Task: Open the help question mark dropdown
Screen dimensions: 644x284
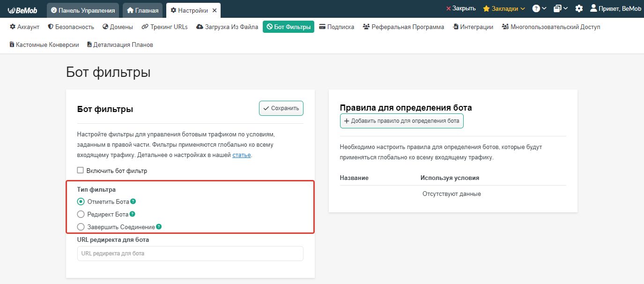Action: [539, 8]
